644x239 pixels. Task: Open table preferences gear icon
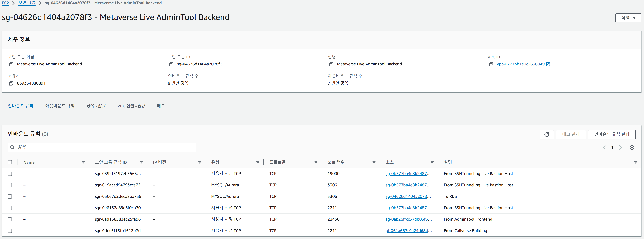click(x=632, y=147)
